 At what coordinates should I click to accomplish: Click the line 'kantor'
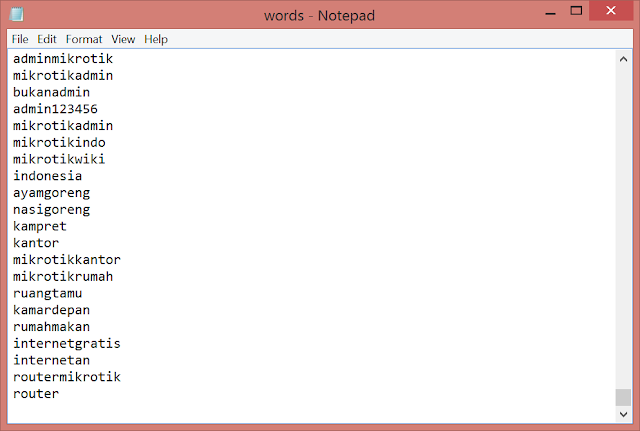click(36, 243)
